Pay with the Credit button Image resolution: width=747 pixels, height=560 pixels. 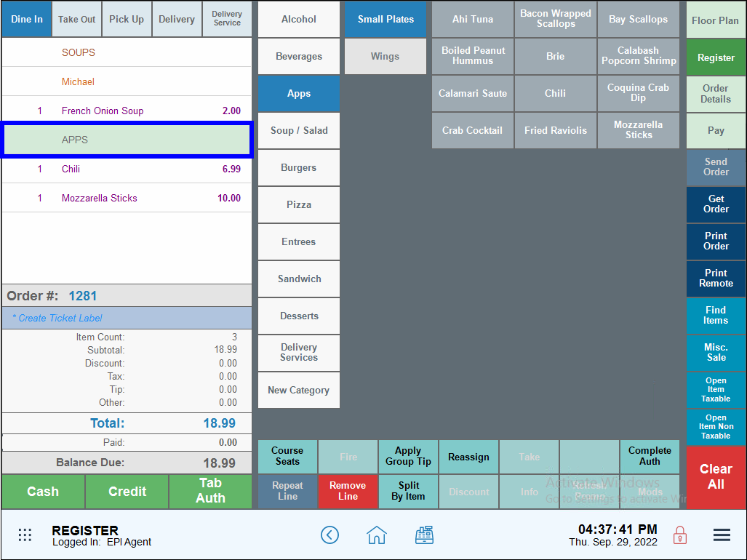click(x=127, y=492)
